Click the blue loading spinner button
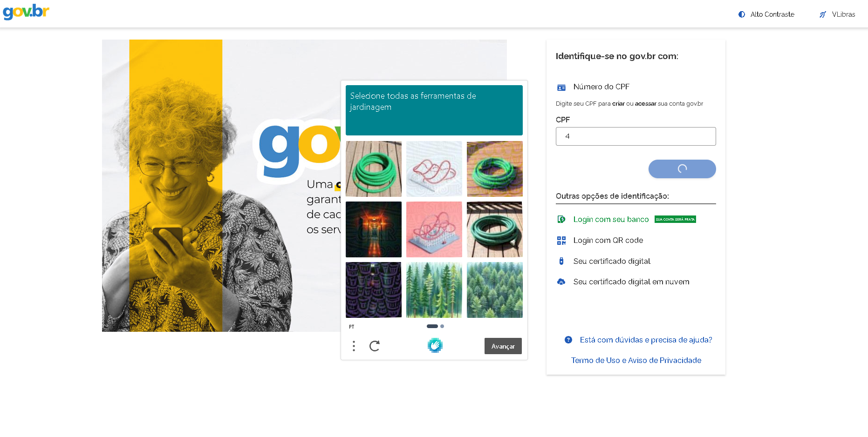Image resolution: width=868 pixels, height=437 pixels. point(682,169)
